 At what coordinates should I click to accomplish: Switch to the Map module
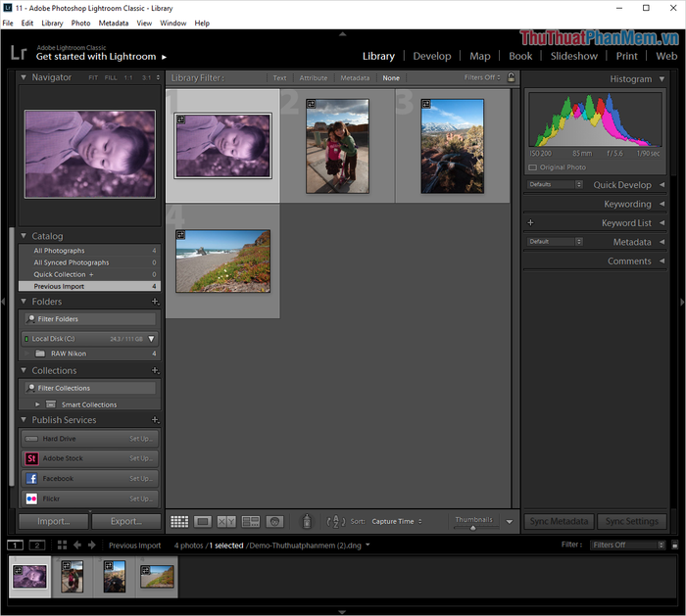[x=480, y=56]
